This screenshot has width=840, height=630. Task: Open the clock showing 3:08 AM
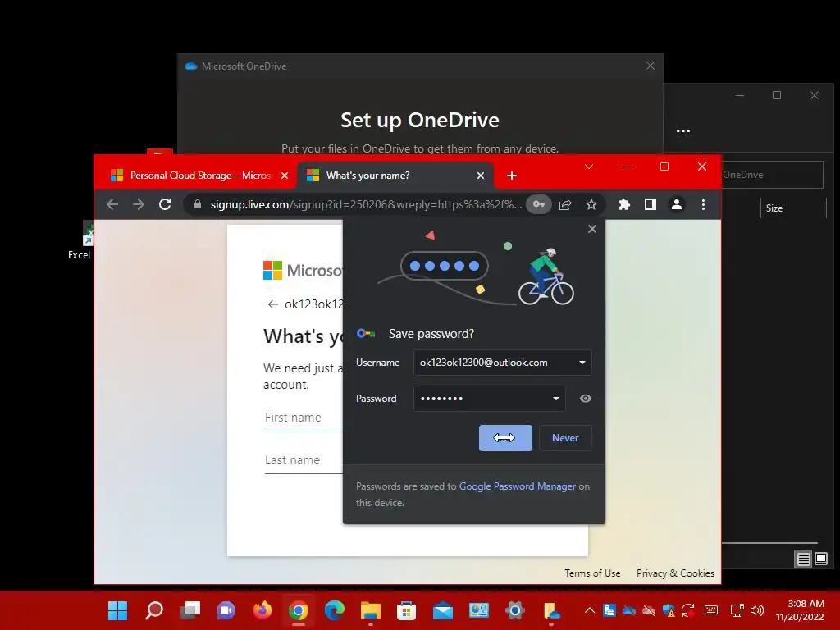800,610
